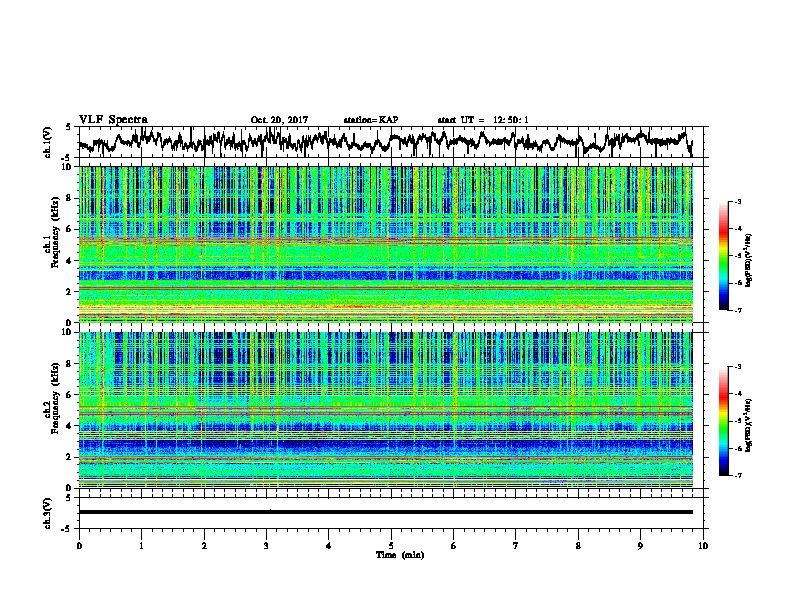Click the ch.2 color scale bar
Screen dimensions: 792x612
click(723, 421)
